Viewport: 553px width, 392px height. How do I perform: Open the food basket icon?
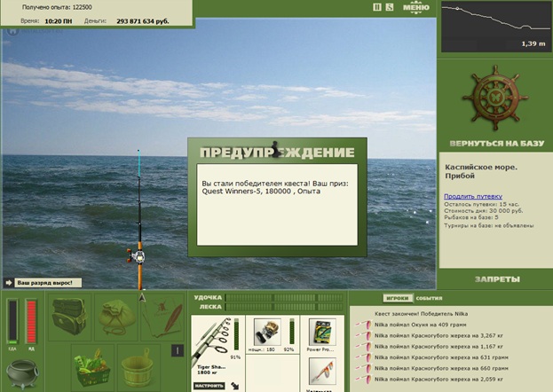coord(92,367)
